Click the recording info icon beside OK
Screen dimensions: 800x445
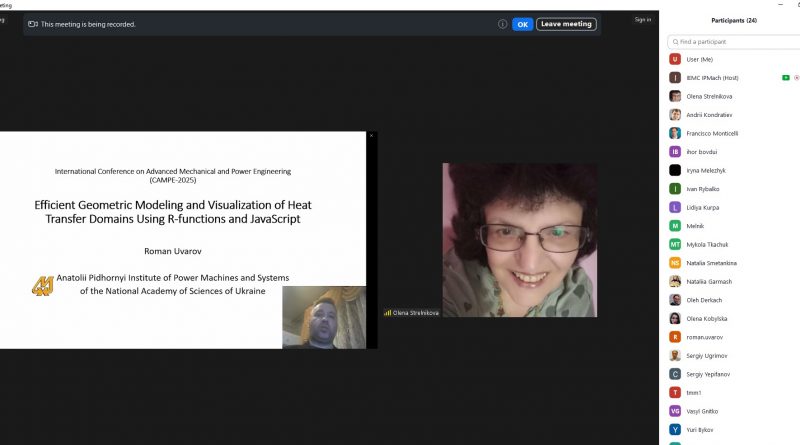[502, 24]
